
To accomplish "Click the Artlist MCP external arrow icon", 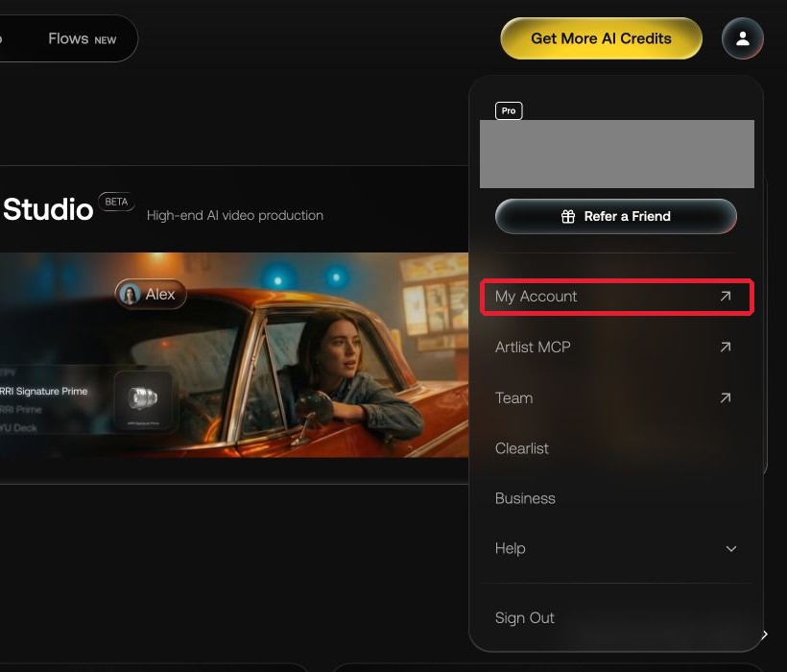I will click(726, 347).
